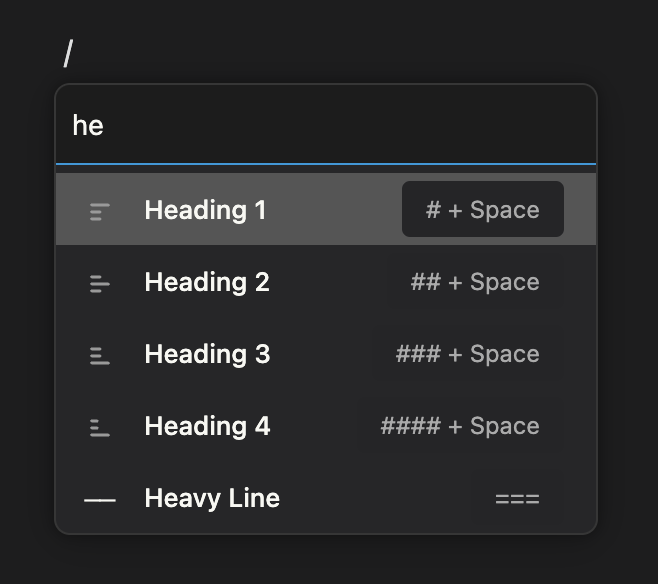Image resolution: width=658 pixels, height=584 pixels.
Task: Click the '## + Space' shortcut hint
Action: pyautogui.click(x=475, y=282)
